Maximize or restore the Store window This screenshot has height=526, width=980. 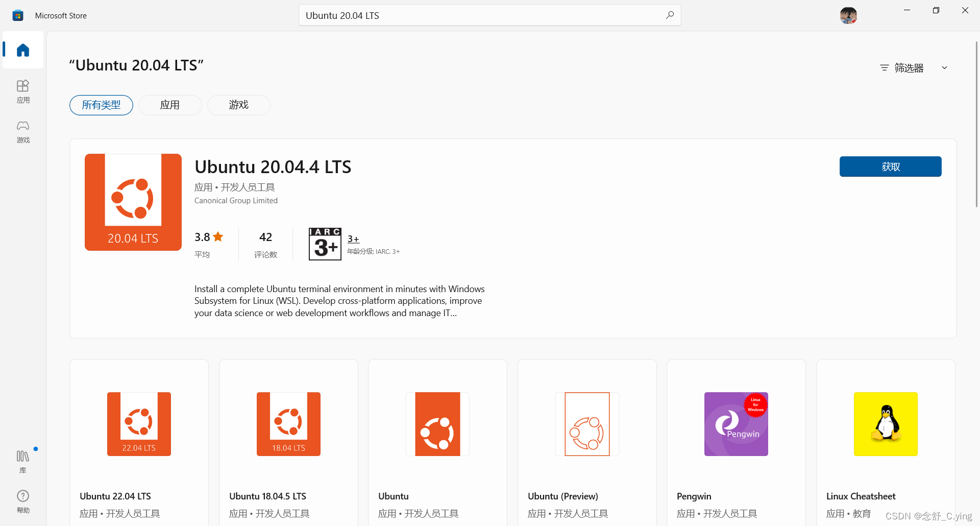936,10
